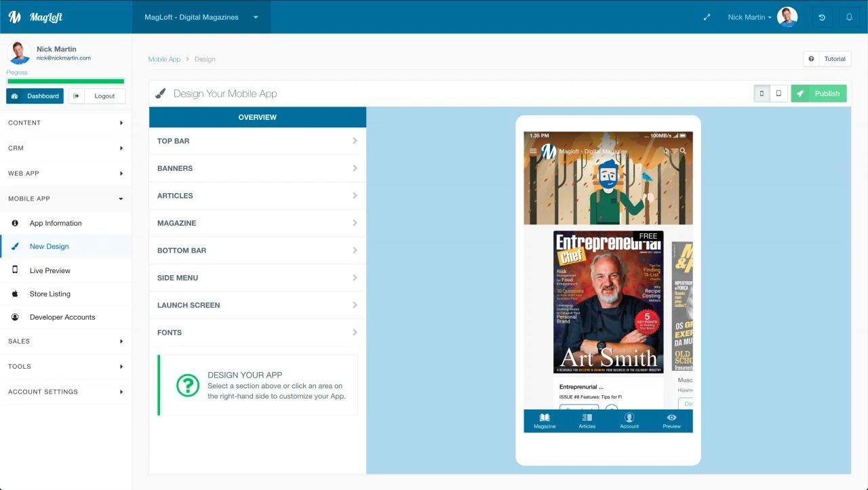Open the Nick Martin account dropdown
This screenshot has height=490, width=868.
[x=748, y=17]
